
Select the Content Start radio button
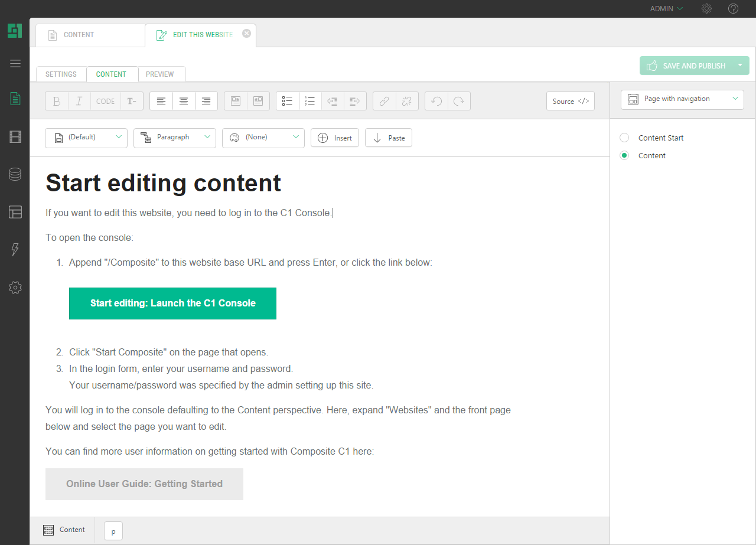pos(624,137)
